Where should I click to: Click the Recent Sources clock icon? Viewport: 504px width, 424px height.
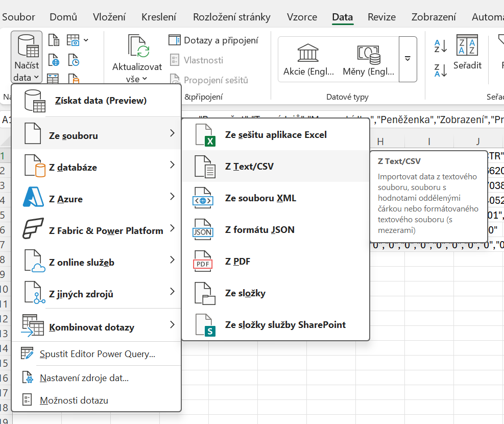(74, 60)
